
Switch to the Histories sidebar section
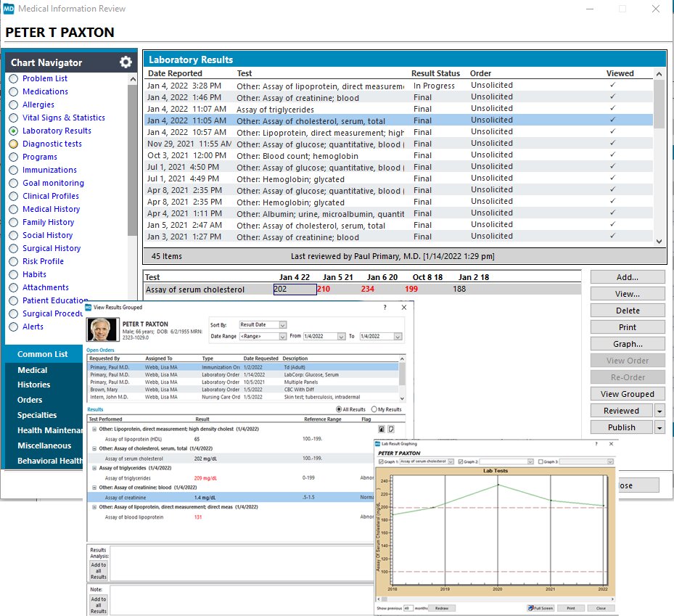coord(34,385)
